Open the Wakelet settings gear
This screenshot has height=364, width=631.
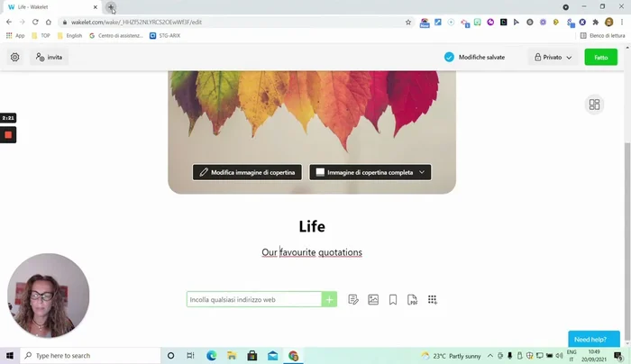coord(15,57)
